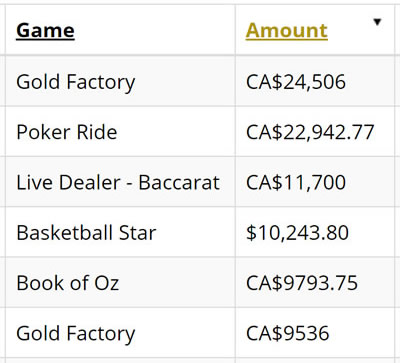Select the Basketball Star game cell
400x363 pixels.
120,232
